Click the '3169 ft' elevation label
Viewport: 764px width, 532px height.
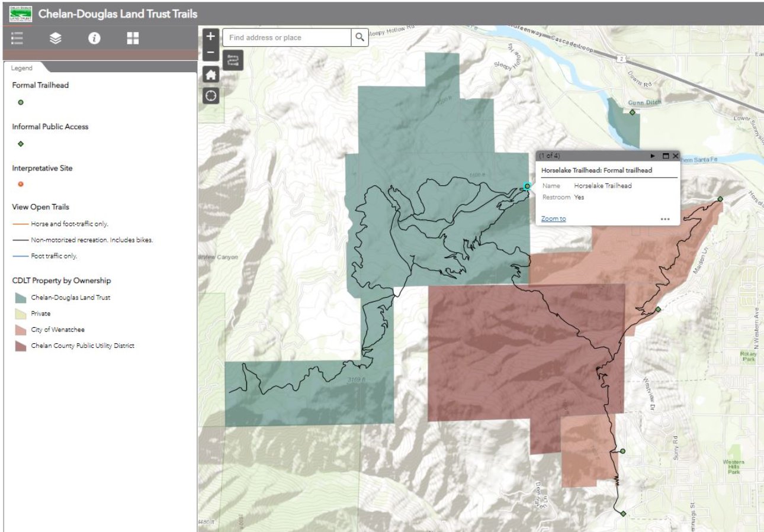tap(358, 379)
